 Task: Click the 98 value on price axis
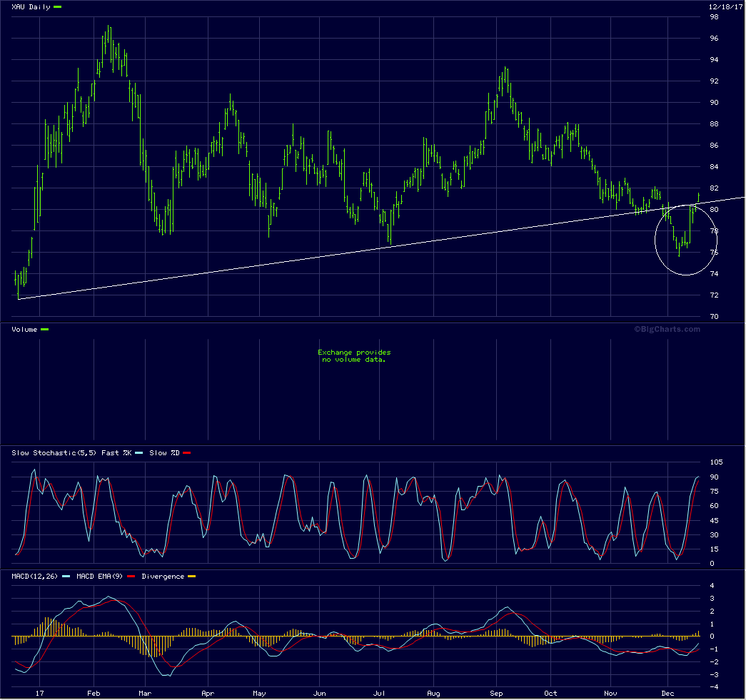[x=713, y=17]
